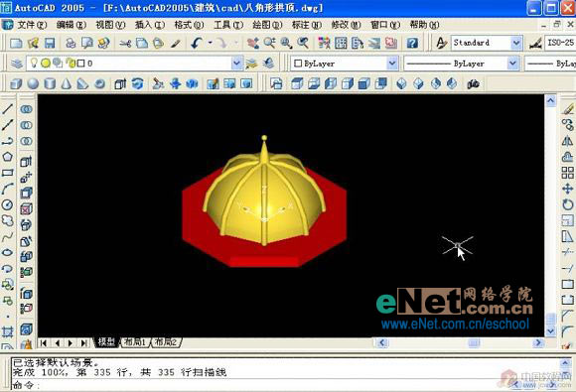Toggle layer 0 on/off light bulb

[x=34, y=64]
